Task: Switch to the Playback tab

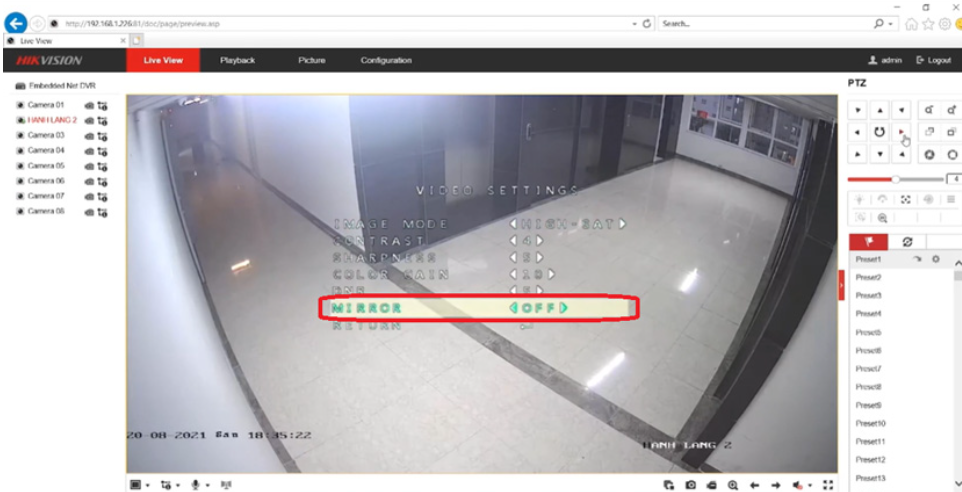Action: click(x=237, y=60)
